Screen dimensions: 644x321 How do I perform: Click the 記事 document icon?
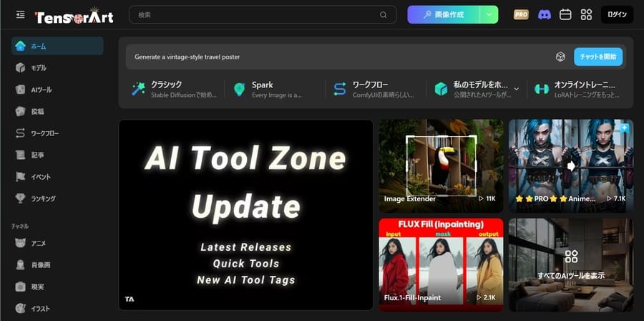(20, 155)
